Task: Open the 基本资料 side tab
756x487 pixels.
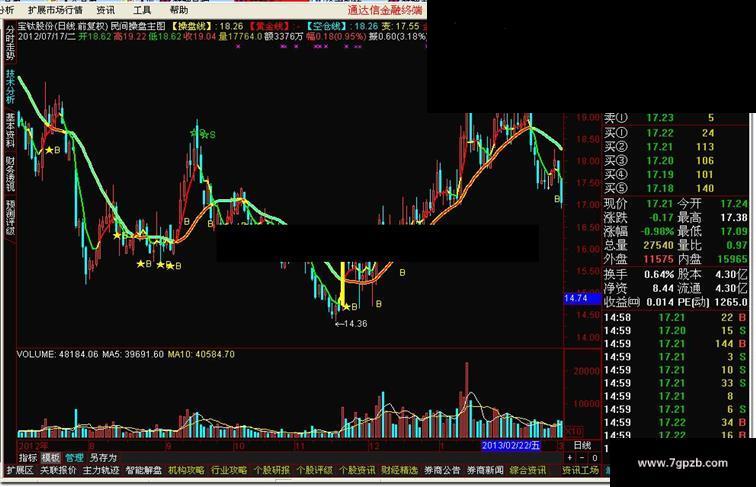Action: pyautogui.click(x=10, y=130)
